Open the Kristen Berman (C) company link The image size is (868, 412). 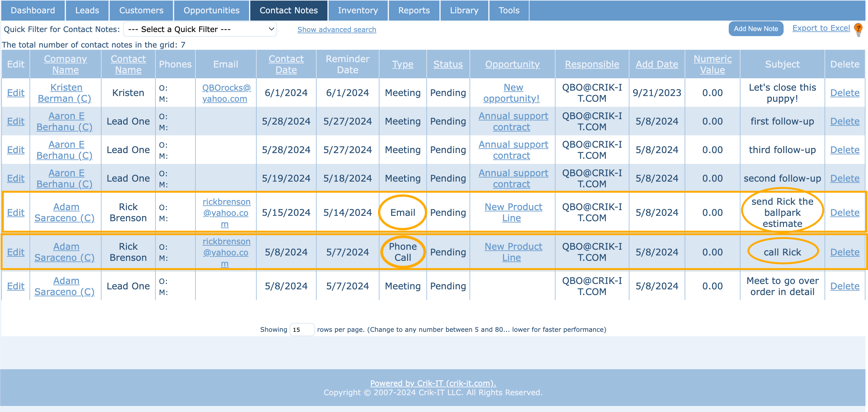(x=65, y=93)
